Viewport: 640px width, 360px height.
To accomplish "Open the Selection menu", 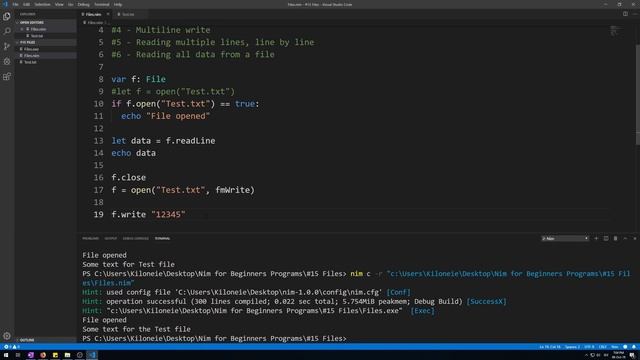I will click(42, 4).
